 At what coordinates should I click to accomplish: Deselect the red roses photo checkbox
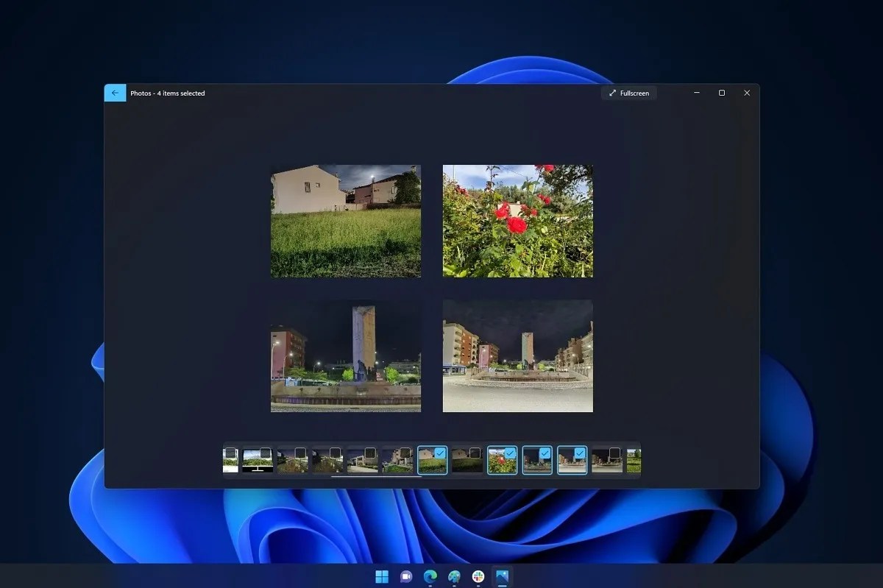tap(510, 452)
